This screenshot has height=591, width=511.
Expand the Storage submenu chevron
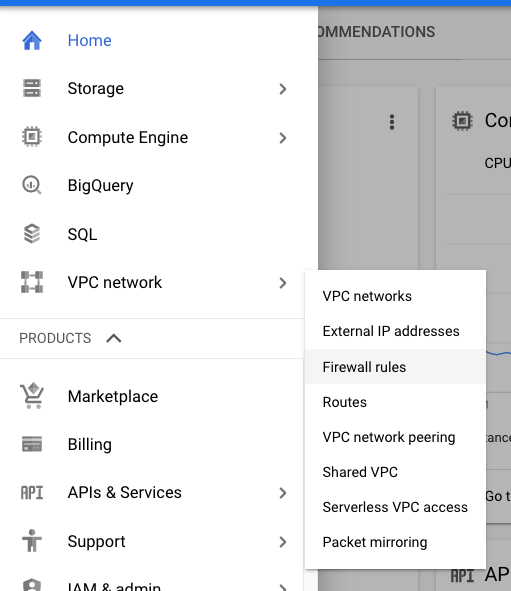coord(283,89)
